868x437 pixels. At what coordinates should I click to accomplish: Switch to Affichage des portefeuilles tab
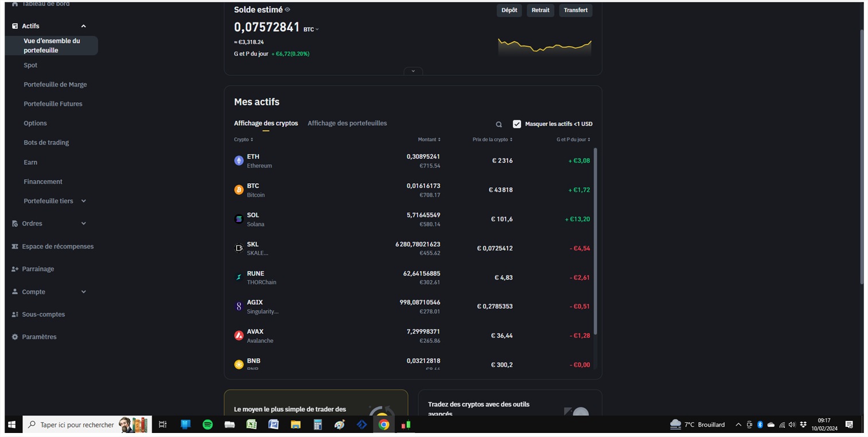point(347,123)
